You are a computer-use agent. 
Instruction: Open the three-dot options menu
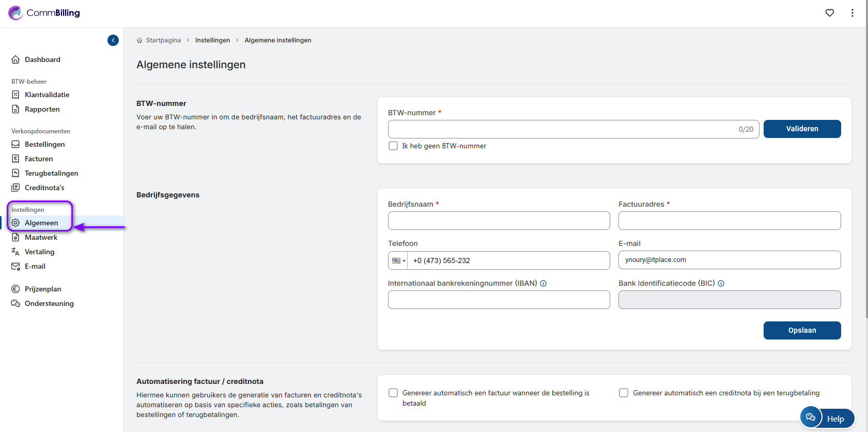[x=852, y=13]
